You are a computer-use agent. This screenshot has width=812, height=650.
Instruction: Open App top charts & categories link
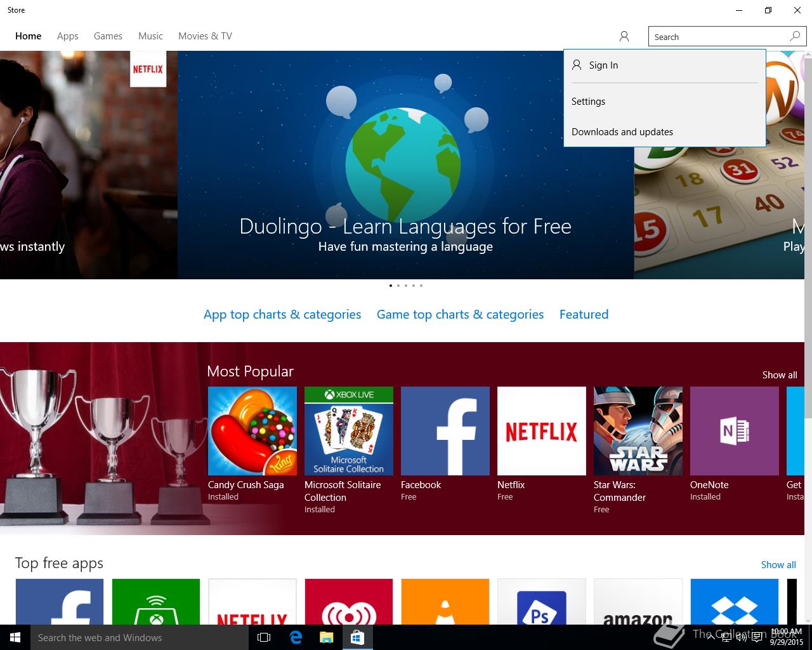point(282,314)
